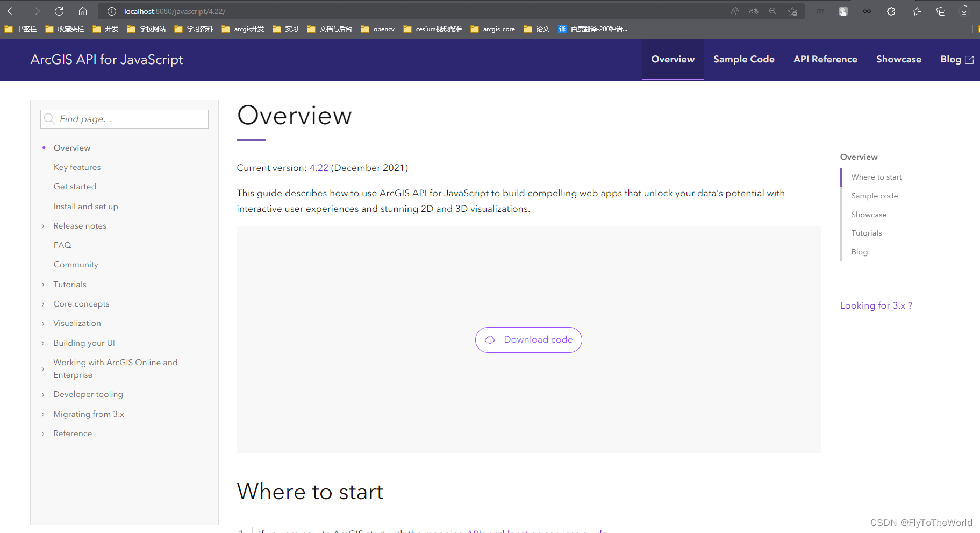Switch to the Sample Code tab
Viewport: 980px width, 533px height.
744,59
